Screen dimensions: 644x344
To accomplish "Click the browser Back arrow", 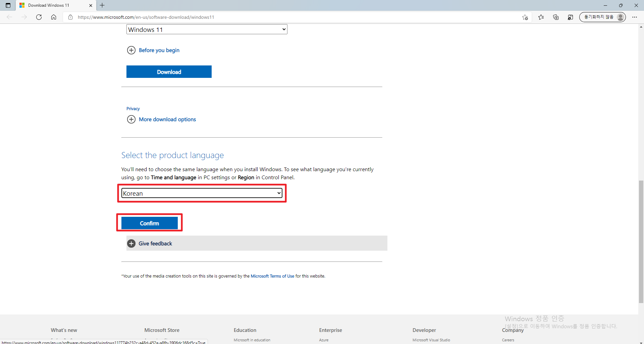I will pos(9,17).
